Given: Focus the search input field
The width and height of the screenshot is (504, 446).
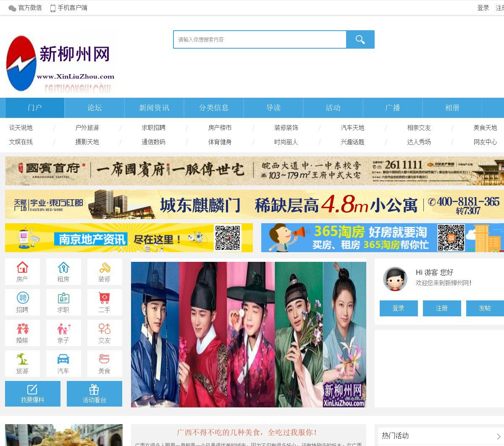Looking at the screenshot, I should (260, 39).
